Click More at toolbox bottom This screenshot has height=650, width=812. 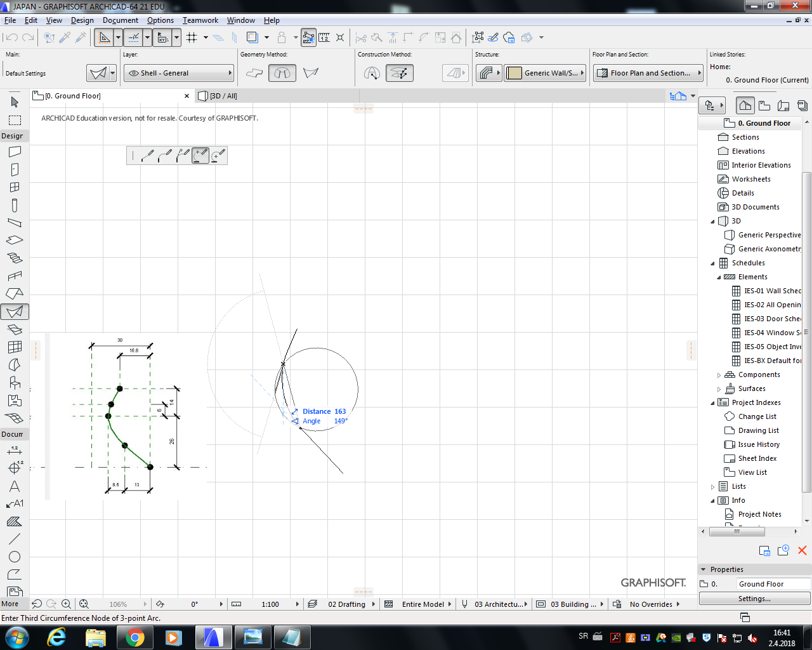click(x=10, y=604)
